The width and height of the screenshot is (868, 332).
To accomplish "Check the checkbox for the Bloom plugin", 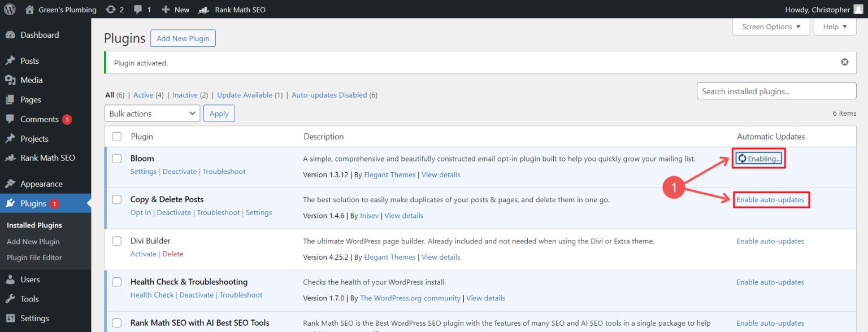I will pos(116,159).
